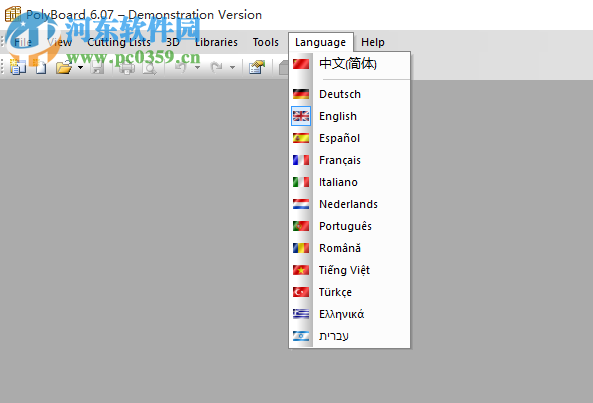
Task: Click the Turkish flag icon
Action: [x=301, y=292]
